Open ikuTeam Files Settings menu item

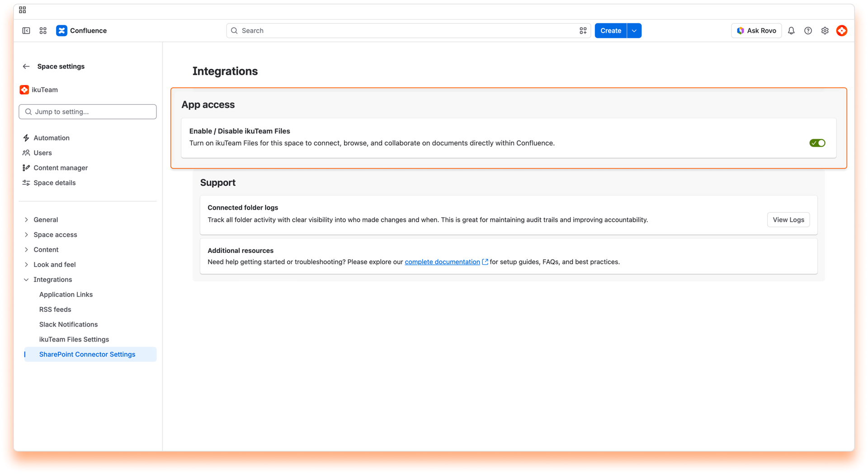coord(74,339)
